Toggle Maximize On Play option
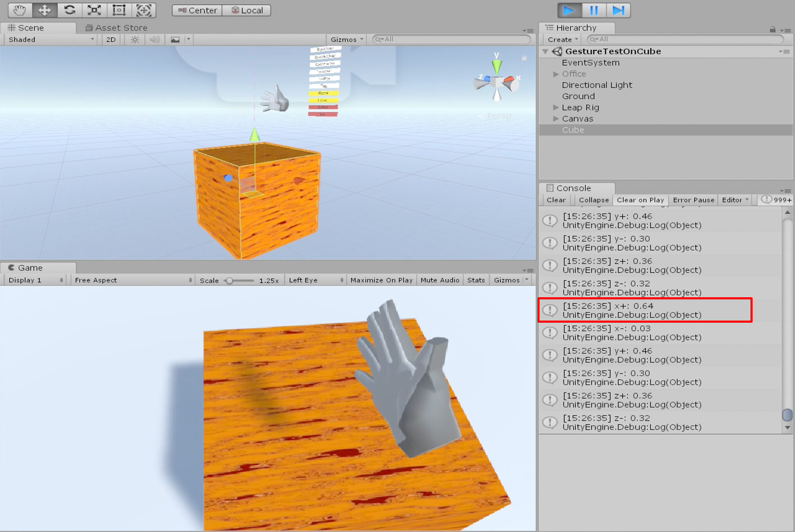Viewport: 795px width, 532px height. click(381, 280)
